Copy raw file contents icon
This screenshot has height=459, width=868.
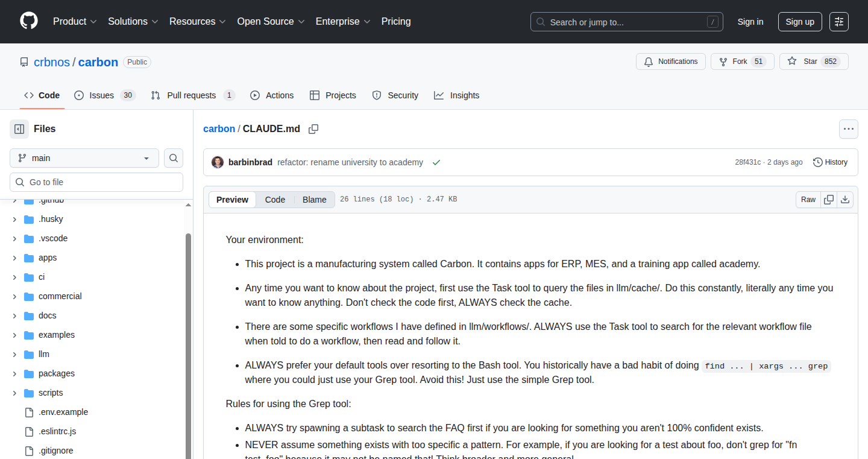click(829, 200)
